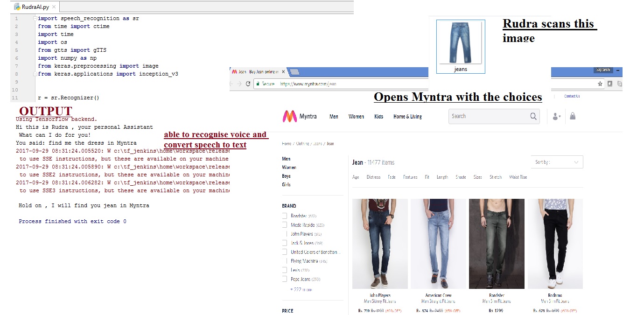Check the Moda Rapido brand checkbox
This screenshot has height=315, width=644.
[x=284, y=225]
